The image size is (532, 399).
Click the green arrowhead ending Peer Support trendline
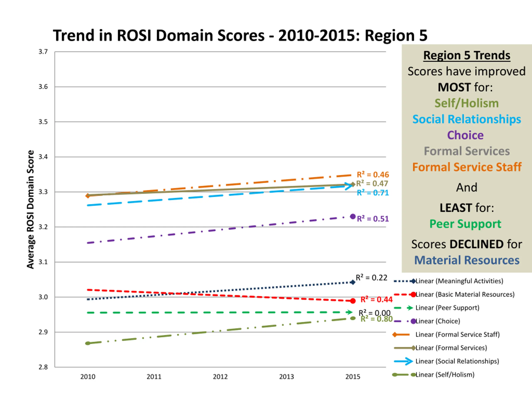point(350,312)
